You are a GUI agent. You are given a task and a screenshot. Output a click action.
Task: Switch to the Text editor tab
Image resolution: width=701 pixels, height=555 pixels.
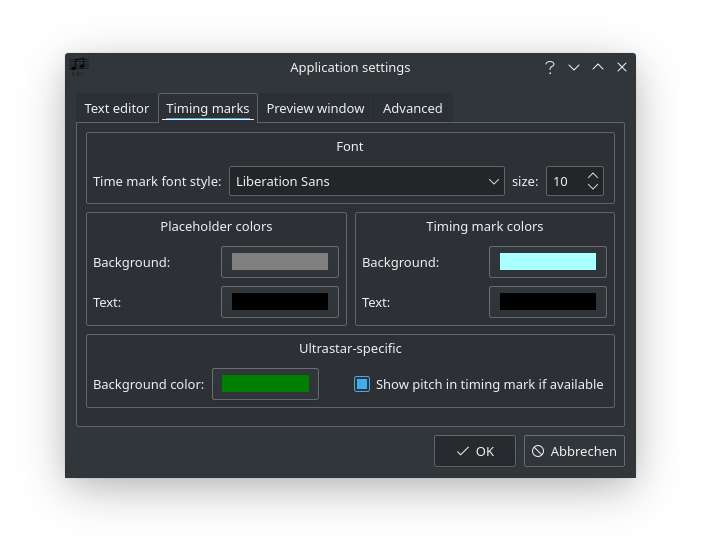(117, 108)
